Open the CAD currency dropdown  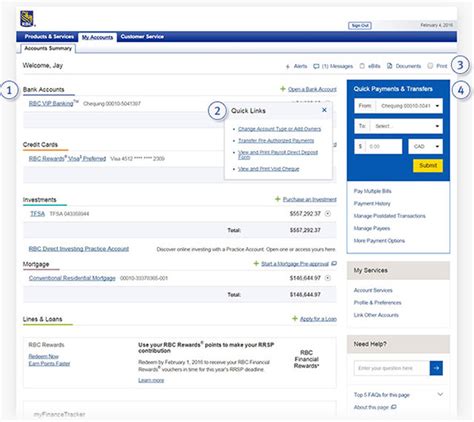point(425,146)
